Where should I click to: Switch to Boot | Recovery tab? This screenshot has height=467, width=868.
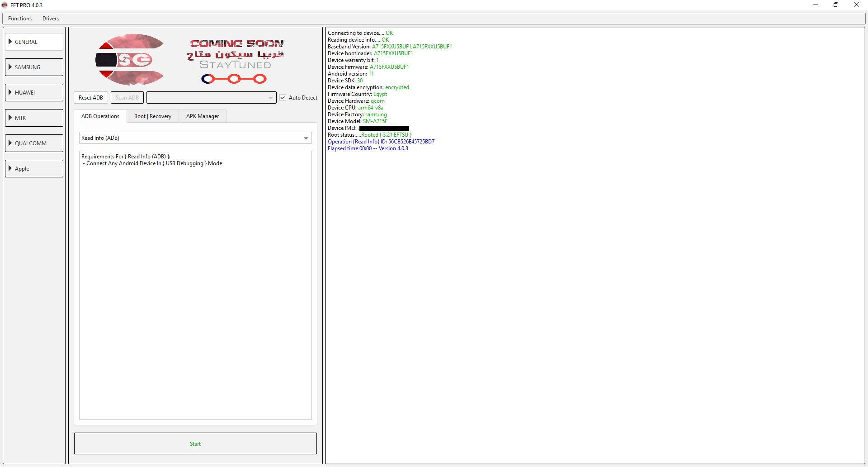[153, 116]
